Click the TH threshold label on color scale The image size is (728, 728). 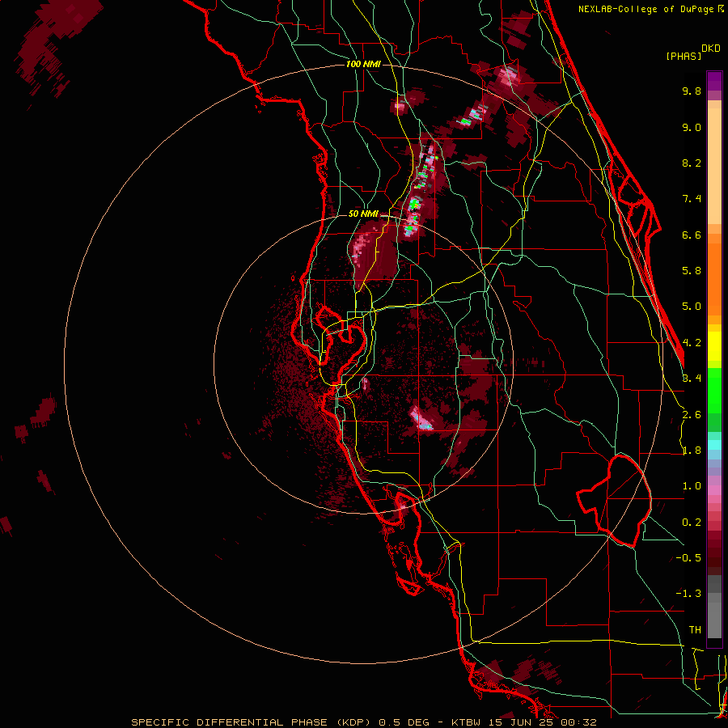(x=695, y=630)
